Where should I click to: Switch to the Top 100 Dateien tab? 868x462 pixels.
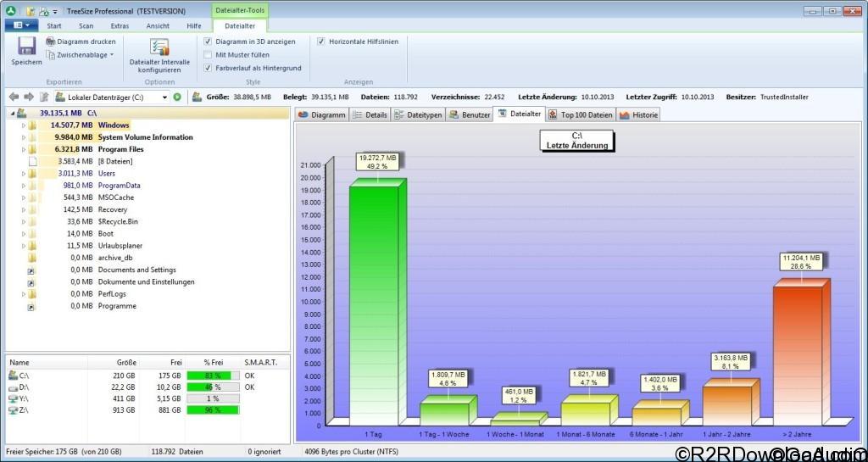[581, 115]
